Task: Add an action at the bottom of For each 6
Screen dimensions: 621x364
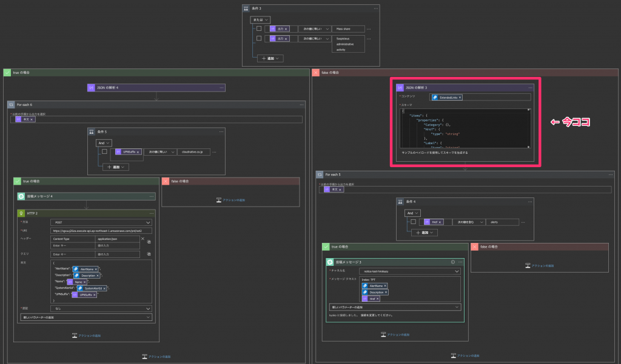Action: click(x=156, y=357)
